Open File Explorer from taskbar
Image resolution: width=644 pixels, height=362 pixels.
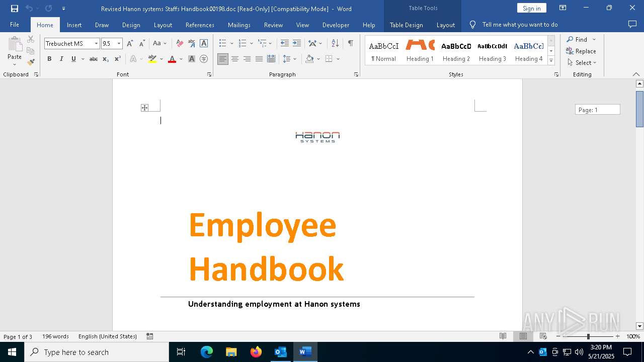click(231, 352)
